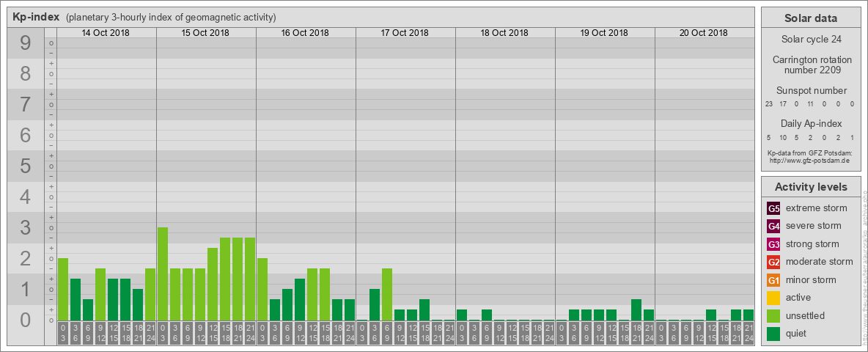This screenshot has height=352, width=868.
Task: Click the dark green quiet swatch
Action: tap(773, 334)
